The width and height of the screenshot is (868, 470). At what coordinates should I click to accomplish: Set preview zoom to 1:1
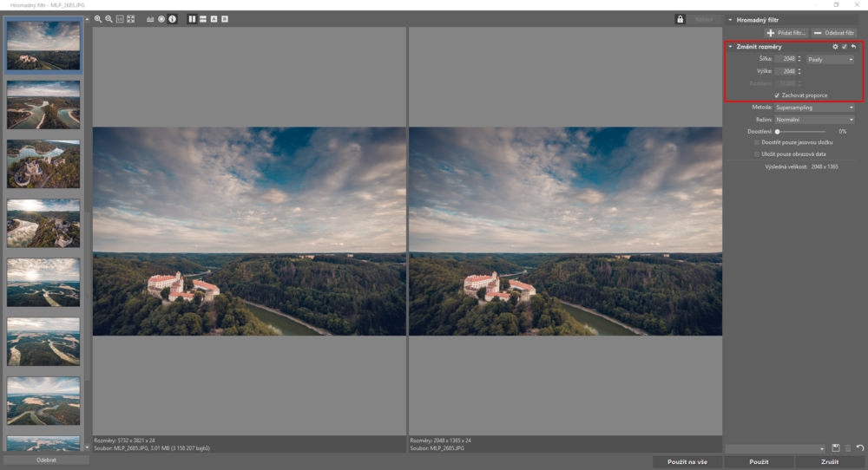coord(120,19)
